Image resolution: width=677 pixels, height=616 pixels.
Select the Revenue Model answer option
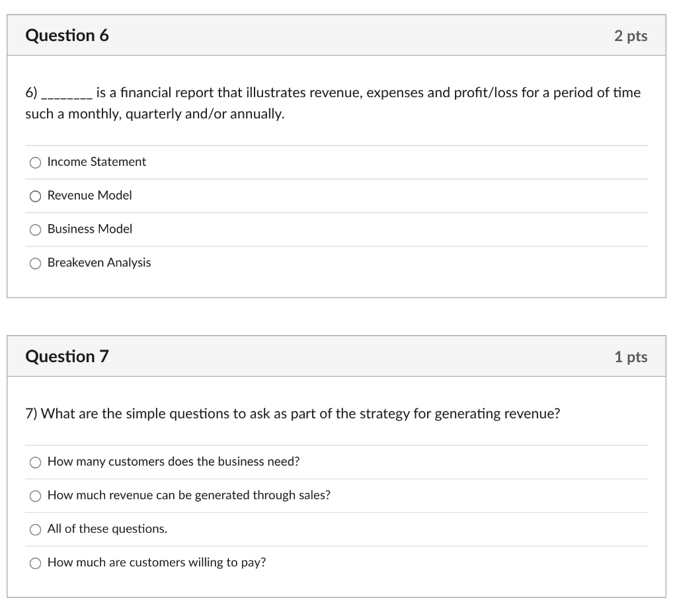click(35, 196)
